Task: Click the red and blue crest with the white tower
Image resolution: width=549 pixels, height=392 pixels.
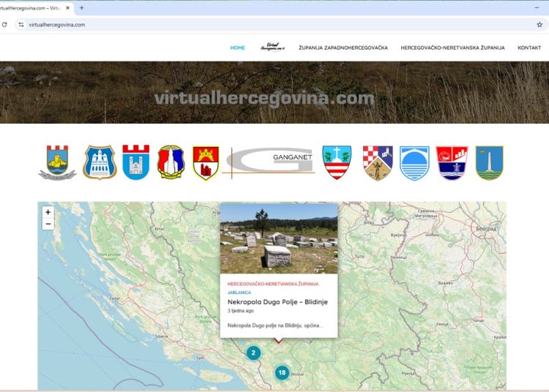Action: (171, 162)
